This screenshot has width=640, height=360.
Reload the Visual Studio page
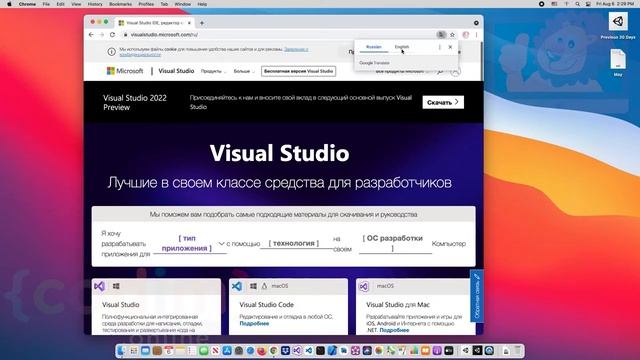point(112,35)
